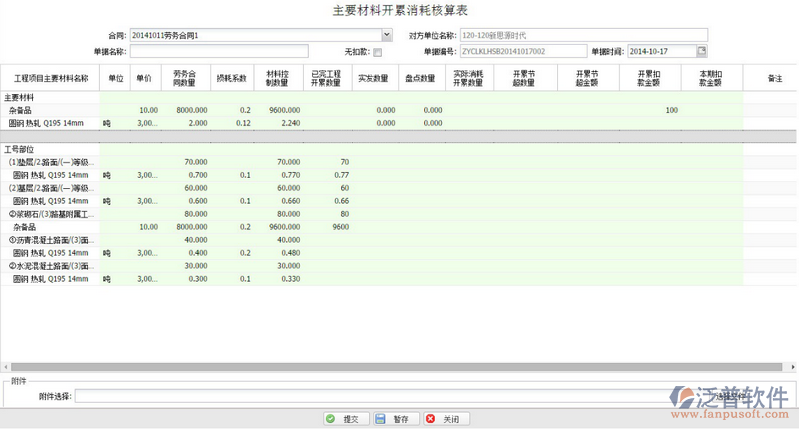The width and height of the screenshot is (799, 430).
Task: Click the red X icon on 关闭
Action: 431,419
